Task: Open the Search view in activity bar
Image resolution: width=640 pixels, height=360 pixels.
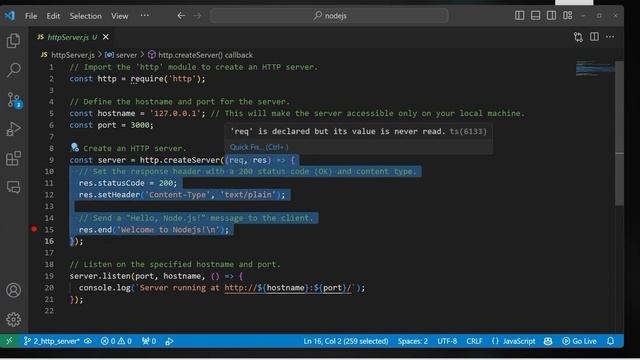Action: tap(13, 70)
